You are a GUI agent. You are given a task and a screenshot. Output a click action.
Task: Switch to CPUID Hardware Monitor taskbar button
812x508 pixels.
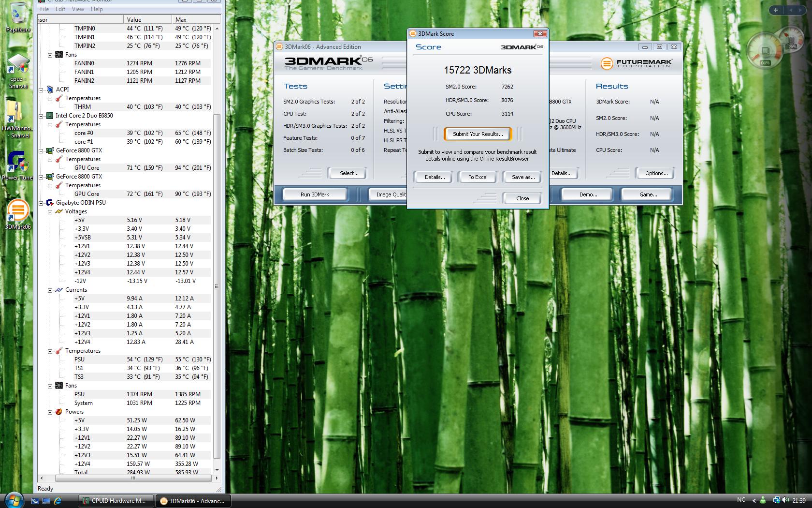point(116,501)
